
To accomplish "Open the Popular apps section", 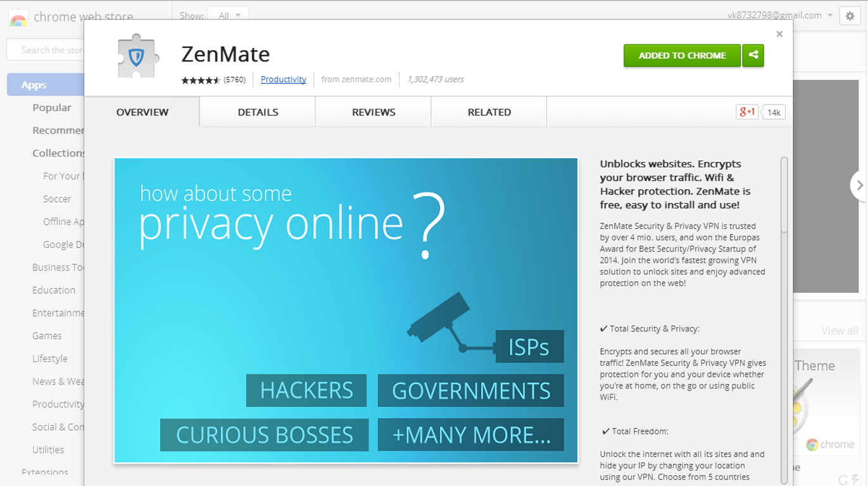I will pos(52,108).
